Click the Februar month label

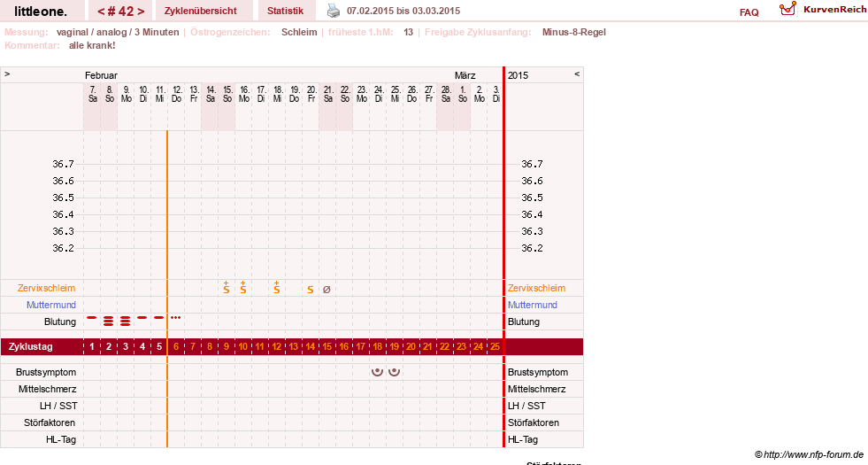(101, 75)
